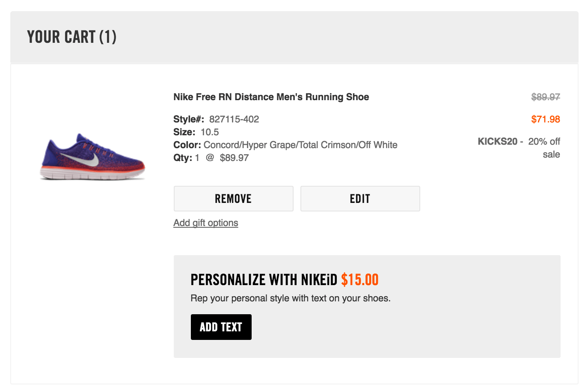
Task: Click the shoe size value 10.5
Action: point(210,132)
